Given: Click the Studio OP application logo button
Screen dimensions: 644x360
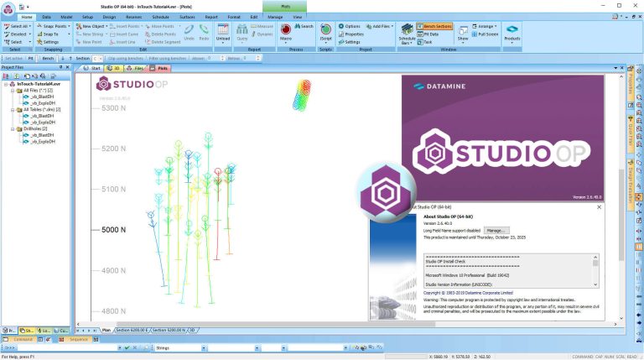Looking at the screenshot, I should [8, 9].
